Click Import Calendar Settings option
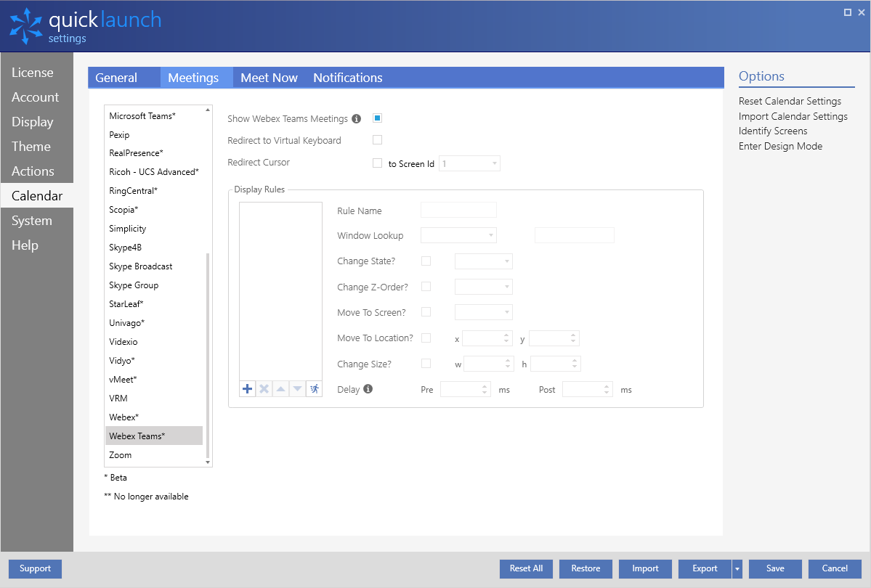The image size is (871, 588). pyautogui.click(x=793, y=116)
